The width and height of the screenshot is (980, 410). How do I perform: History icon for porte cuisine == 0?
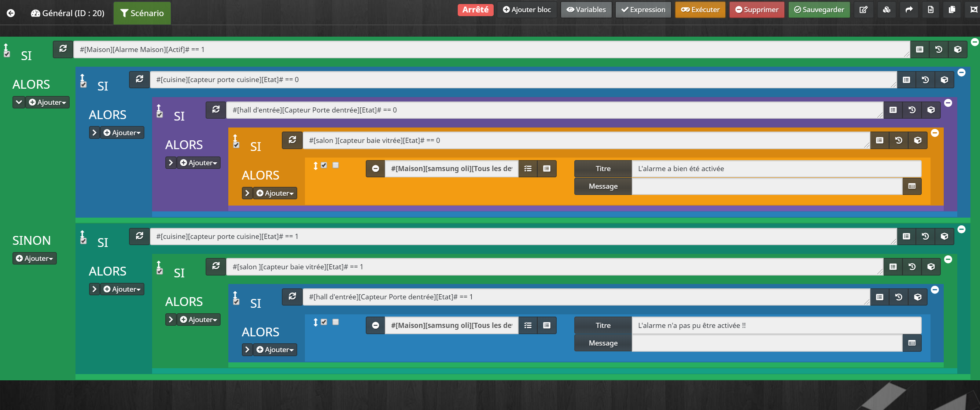[x=925, y=80]
